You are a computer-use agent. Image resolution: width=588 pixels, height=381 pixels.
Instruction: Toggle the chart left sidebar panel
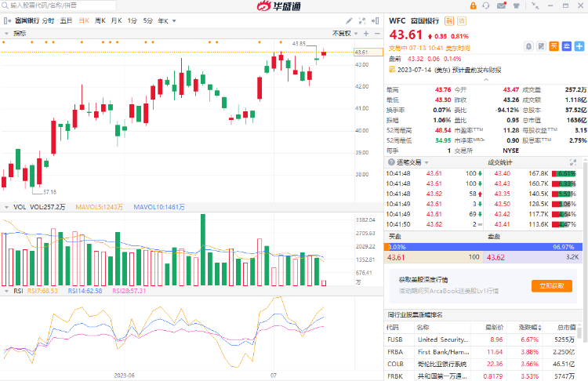point(7,20)
